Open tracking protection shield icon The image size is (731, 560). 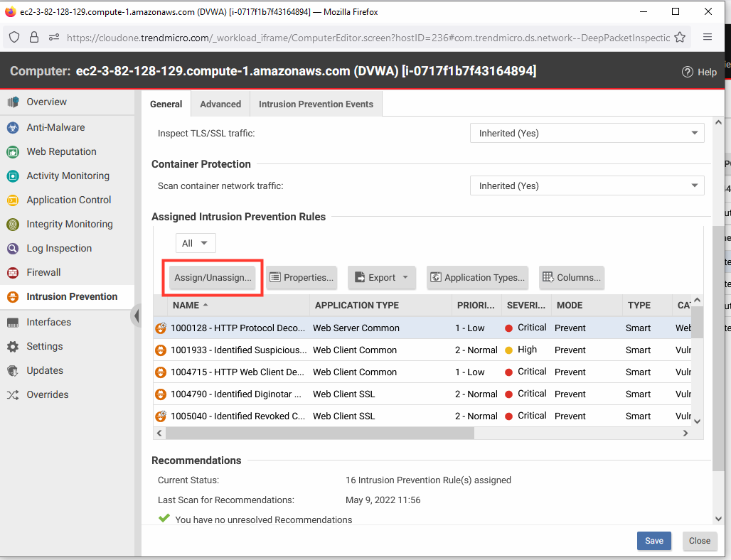click(14, 37)
